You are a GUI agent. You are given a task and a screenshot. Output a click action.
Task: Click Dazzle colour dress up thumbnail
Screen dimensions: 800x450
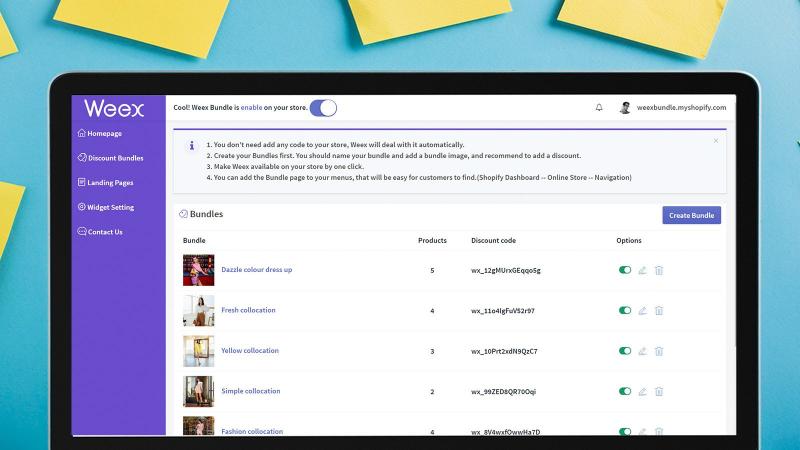pyautogui.click(x=198, y=270)
